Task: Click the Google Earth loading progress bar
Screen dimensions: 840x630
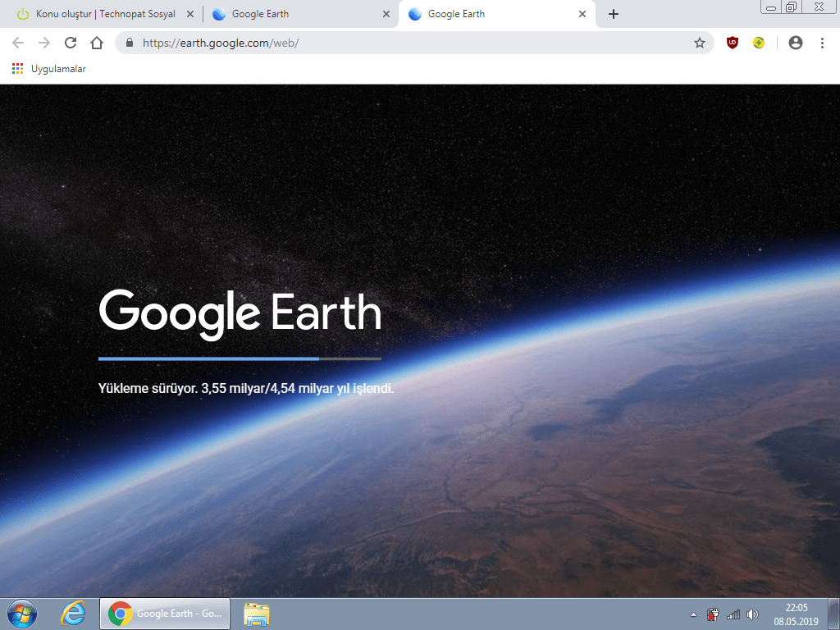Action: point(240,359)
